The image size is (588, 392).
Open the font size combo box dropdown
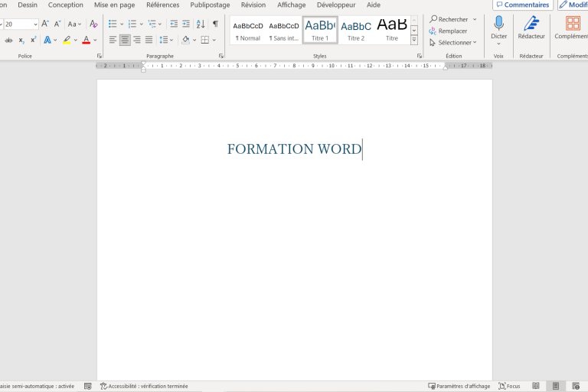[36, 24]
